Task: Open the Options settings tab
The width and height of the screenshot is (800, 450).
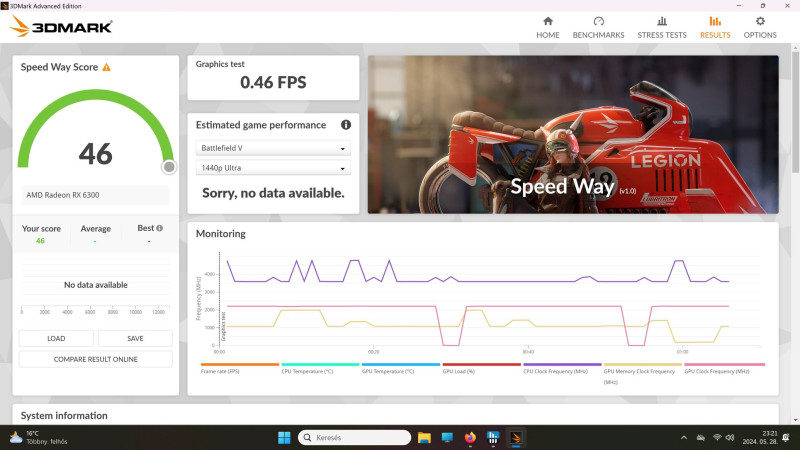Action: (760, 27)
